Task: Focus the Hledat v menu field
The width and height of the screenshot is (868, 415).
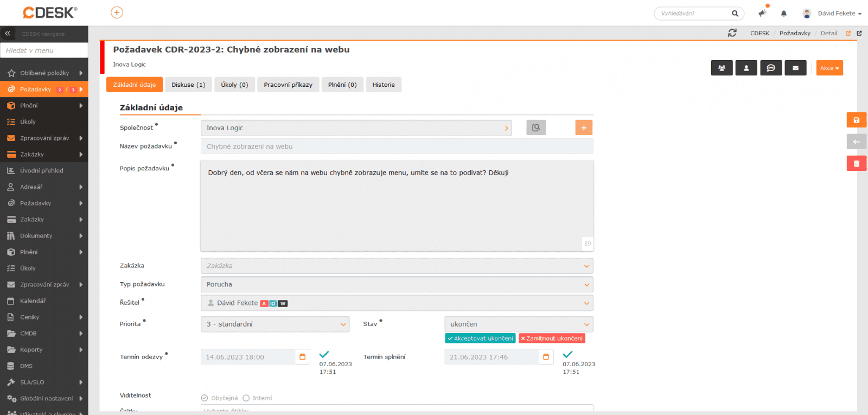Action: [x=44, y=50]
